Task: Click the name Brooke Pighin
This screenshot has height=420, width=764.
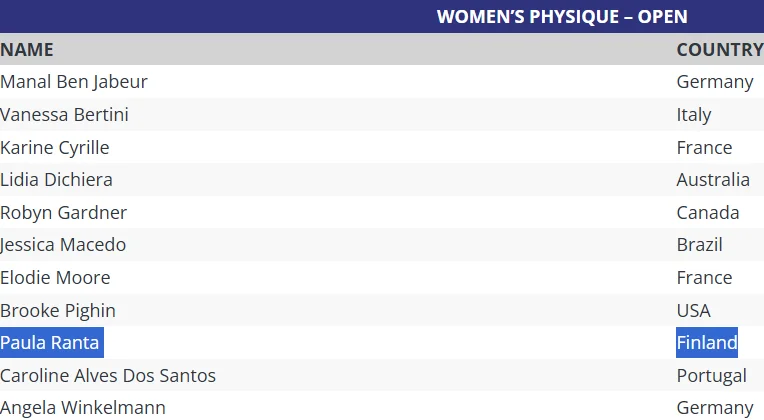Action: click(x=58, y=310)
